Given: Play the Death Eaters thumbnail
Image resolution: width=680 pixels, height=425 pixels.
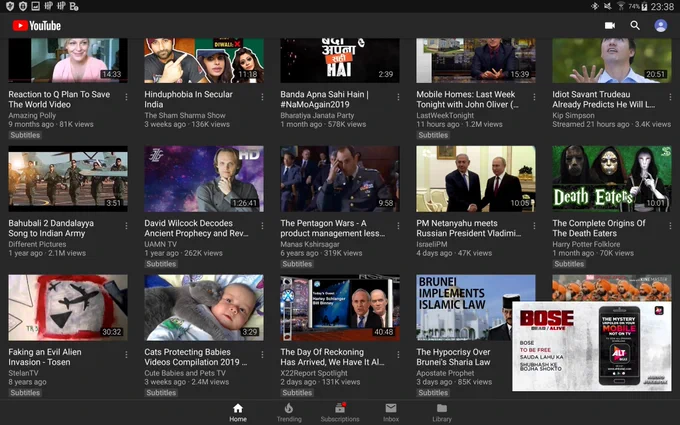Looking at the screenshot, I should coord(612,179).
